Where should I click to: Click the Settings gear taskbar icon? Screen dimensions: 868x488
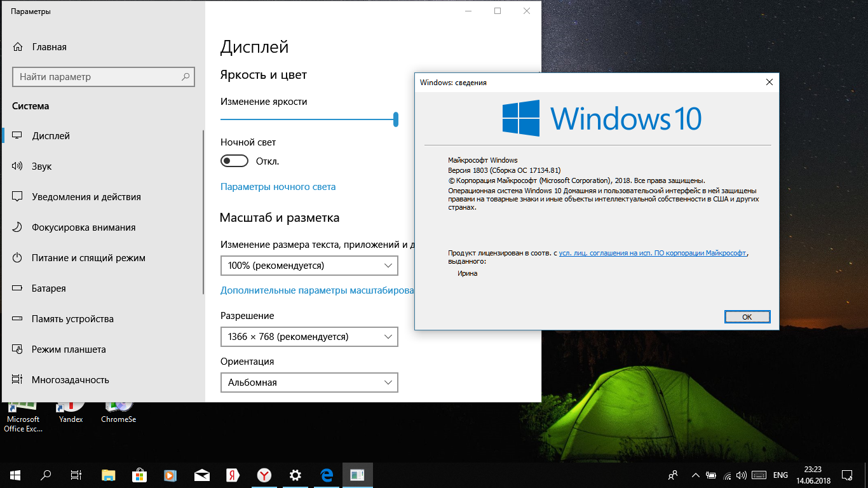295,475
